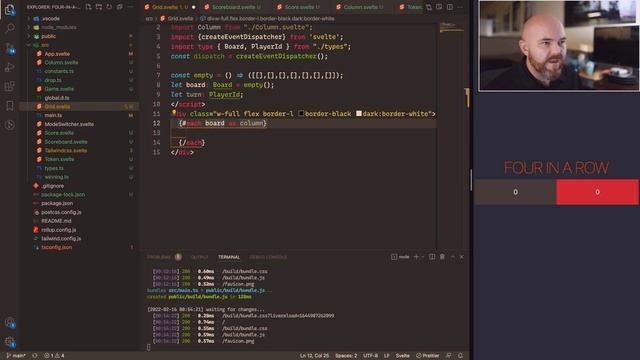Select the Output panel tab
This screenshot has height=360, width=640.
(x=199, y=257)
